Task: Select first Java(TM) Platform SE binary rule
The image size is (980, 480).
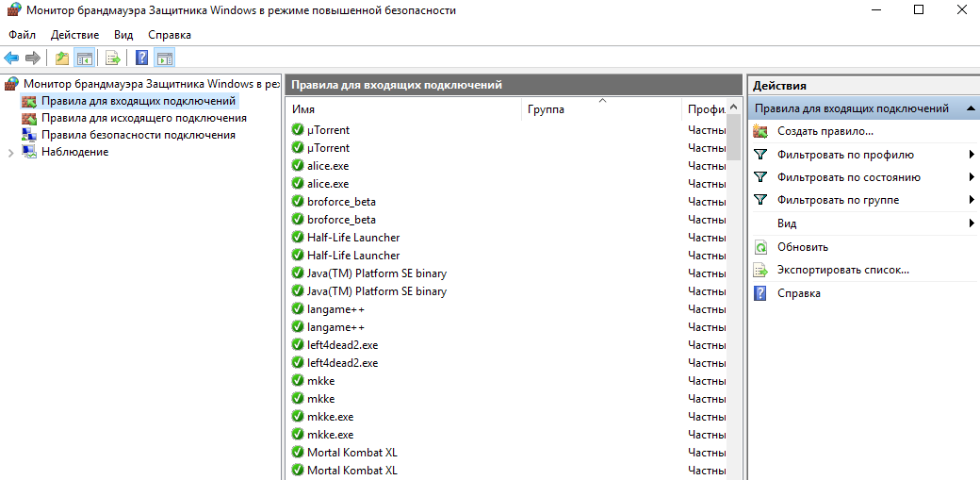Action: pos(377,273)
